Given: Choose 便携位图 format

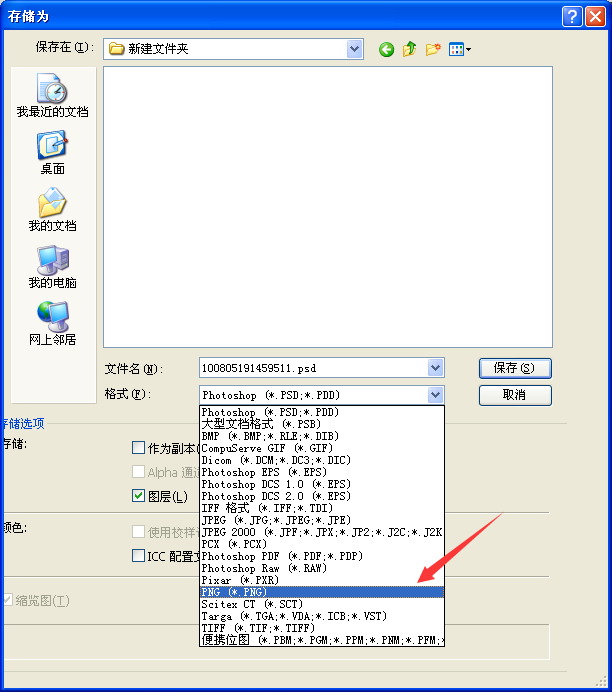Looking at the screenshot, I should [322, 640].
